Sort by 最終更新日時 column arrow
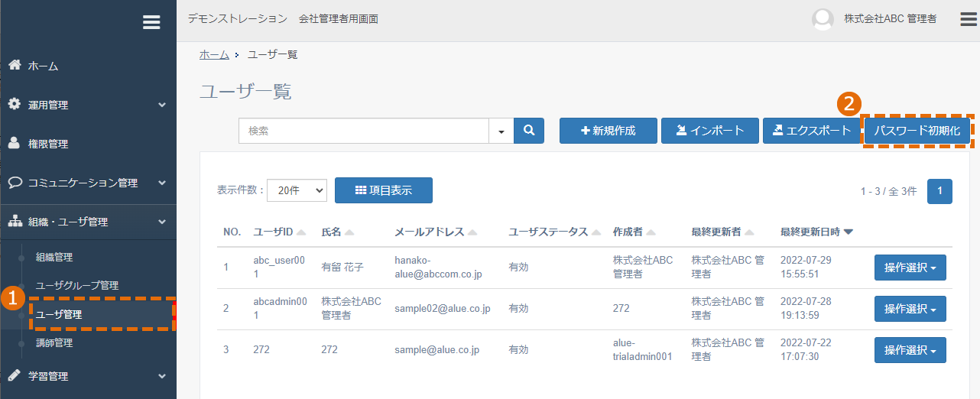Image resolution: width=980 pixels, height=399 pixels. pyautogui.click(x=849, y=232)
